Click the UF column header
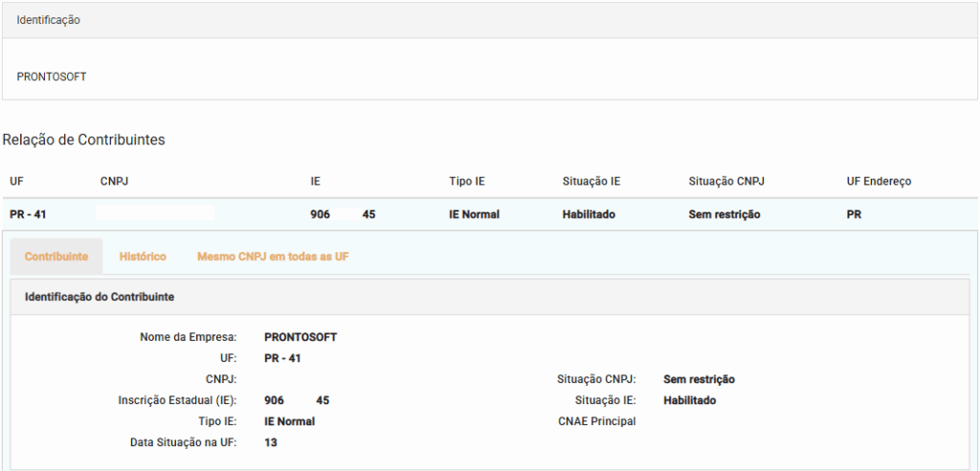This screenshot has width=980, height=471. [17, 182]
